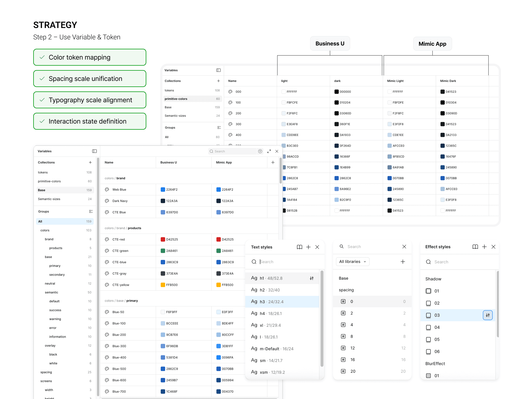Image resolution: width=532 pixels, height=399 pixels.
Task: Toggle sidebar icon in lower Variables panel
Action: 94,151
